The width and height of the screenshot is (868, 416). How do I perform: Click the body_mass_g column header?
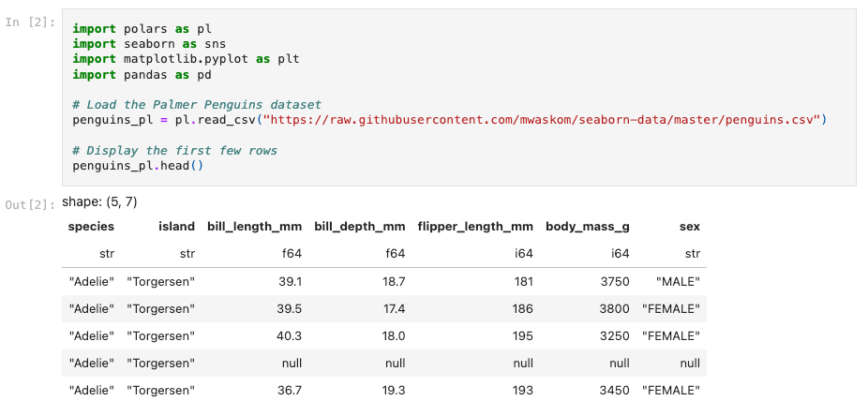[x=588, y=226]
